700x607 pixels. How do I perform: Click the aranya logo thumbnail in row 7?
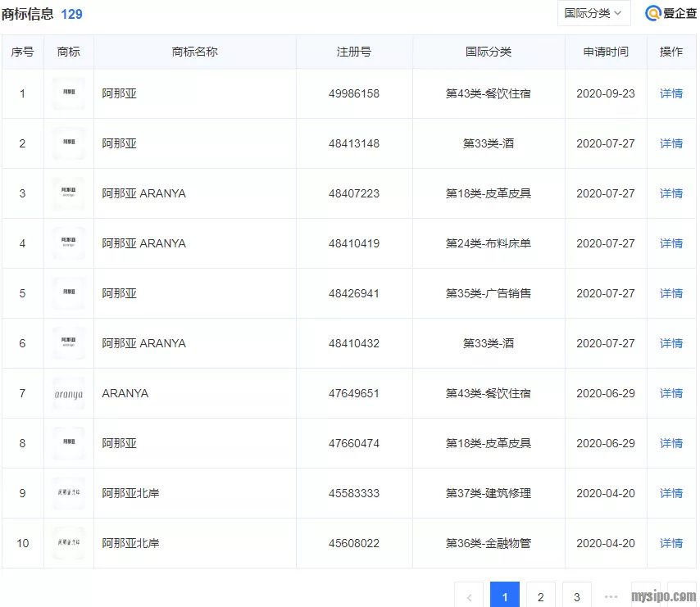point(69,393)
